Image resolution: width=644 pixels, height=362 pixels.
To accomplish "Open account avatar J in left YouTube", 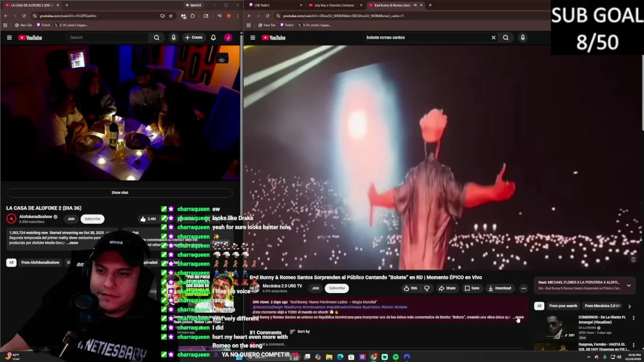I will click(x=228, y=38).
